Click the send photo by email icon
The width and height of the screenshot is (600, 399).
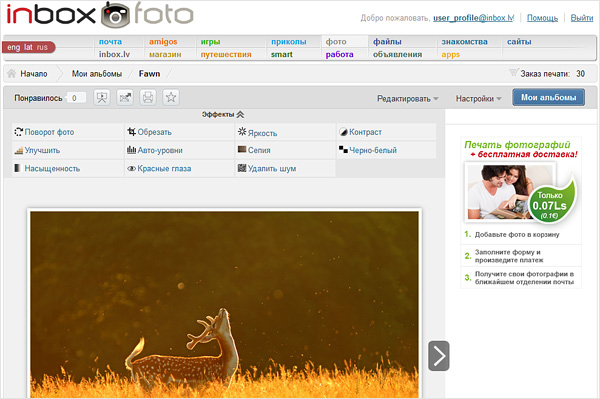point(125,98)
